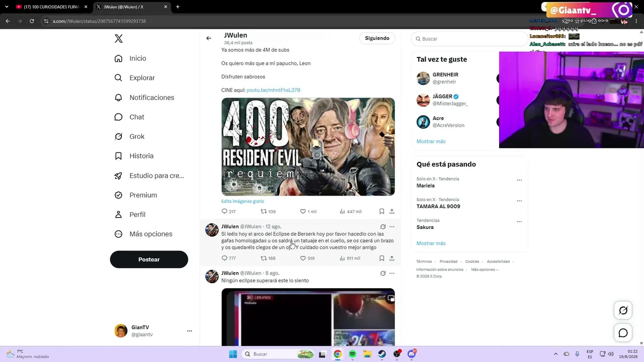Click Mostrar más under Tal vez te guste
644x362 pixels.
click(431, 141)
